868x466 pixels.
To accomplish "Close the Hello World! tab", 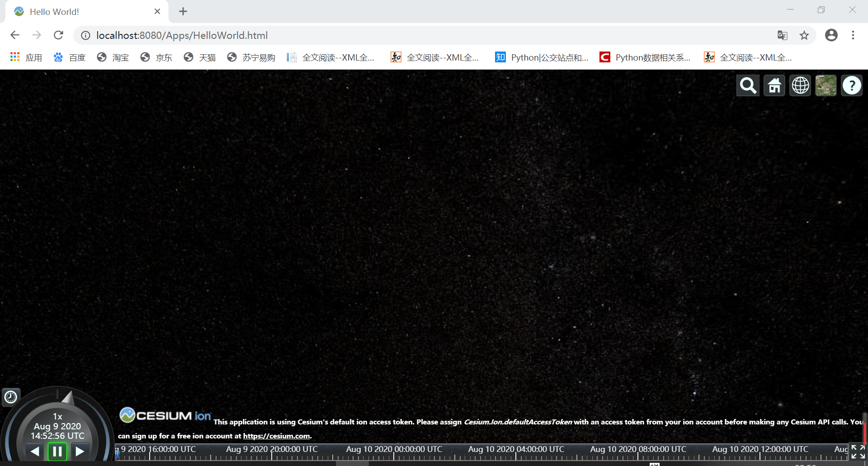I will [x=157, y=11].
